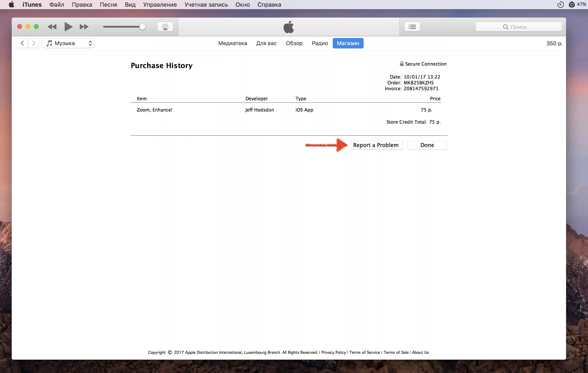Screen dimensions: 588x373
Task: Open the Apple system menu
Action: coord(11,4)
